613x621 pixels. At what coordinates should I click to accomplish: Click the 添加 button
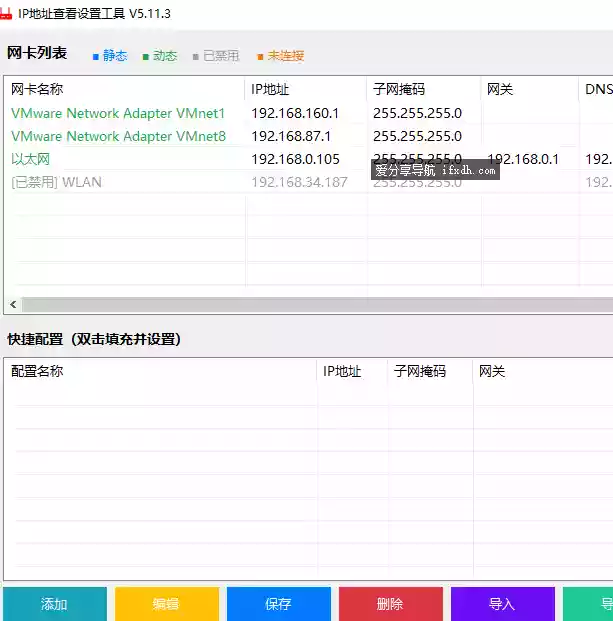coord(55,604)
